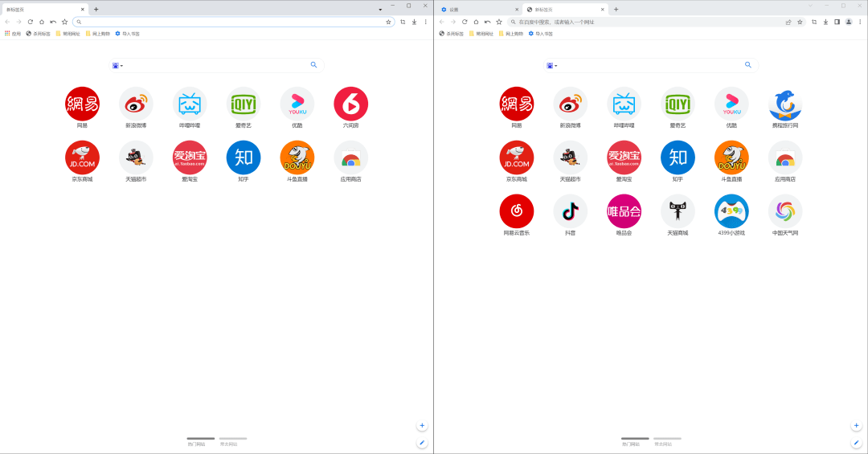Open the 中国天气网 shortcut icon
The width and height of the screenshot is (868, 454).
click(x=785, y=211)
